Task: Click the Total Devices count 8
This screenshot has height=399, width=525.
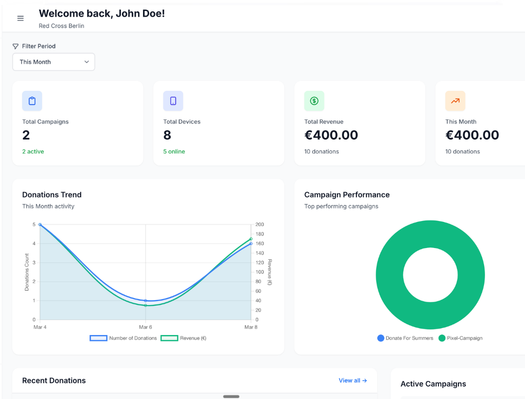Action: (167, 135)
